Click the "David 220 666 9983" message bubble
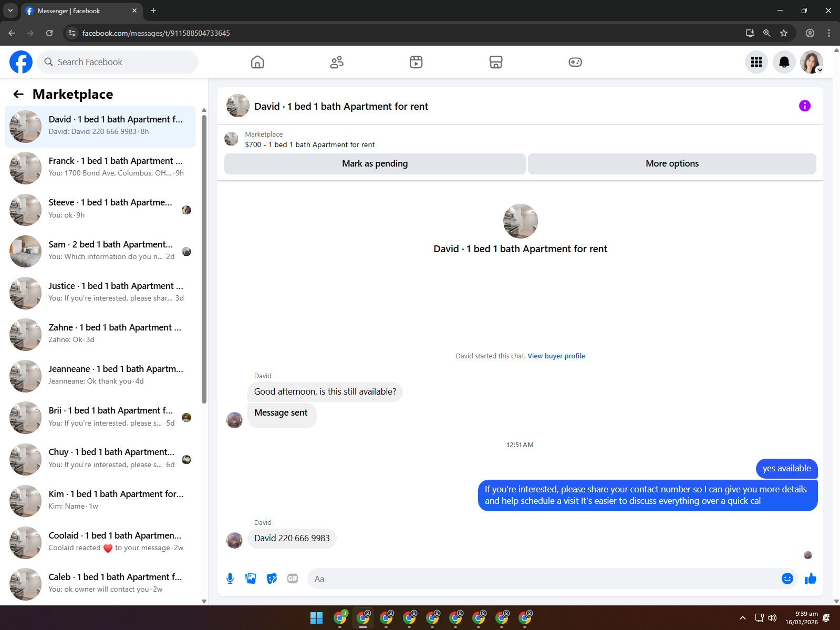 (x=292, y=538)
